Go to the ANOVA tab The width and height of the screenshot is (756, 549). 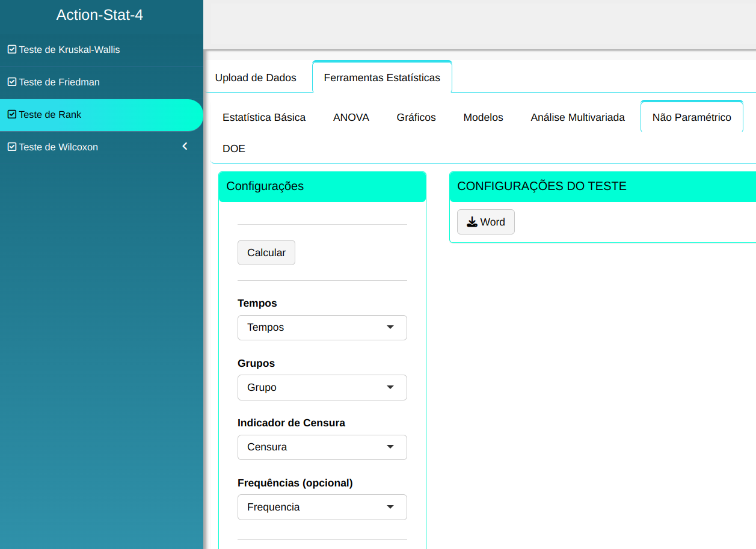click(x=351, y=117)
